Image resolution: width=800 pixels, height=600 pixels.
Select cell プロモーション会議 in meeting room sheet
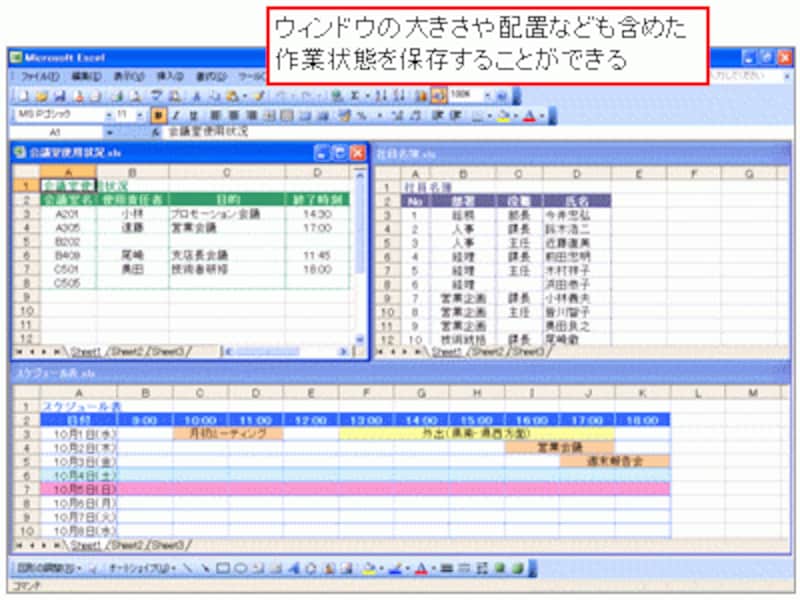226,214
